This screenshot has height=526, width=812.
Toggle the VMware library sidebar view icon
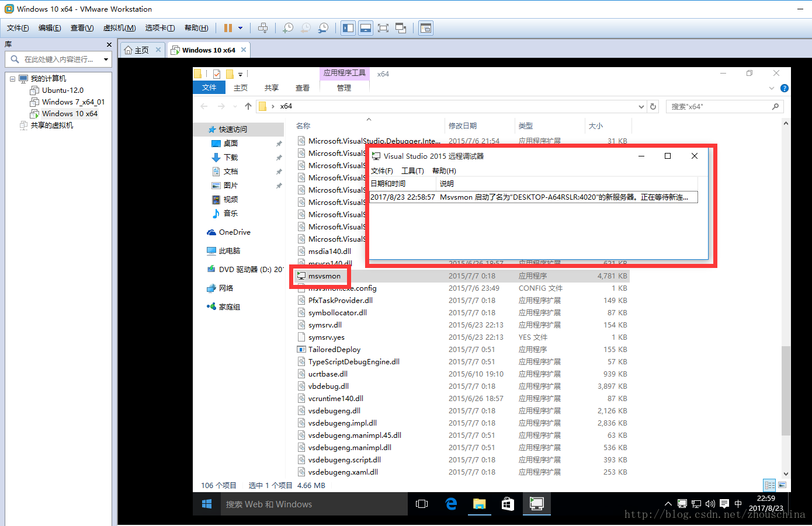pos(348,28)
